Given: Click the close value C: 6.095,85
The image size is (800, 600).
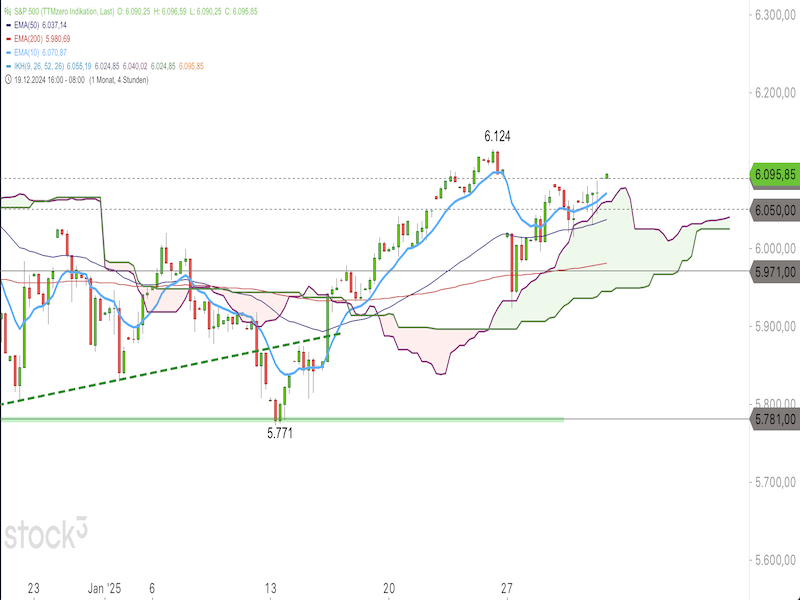Looking at the screenshot, I should [x=241, y=11].
